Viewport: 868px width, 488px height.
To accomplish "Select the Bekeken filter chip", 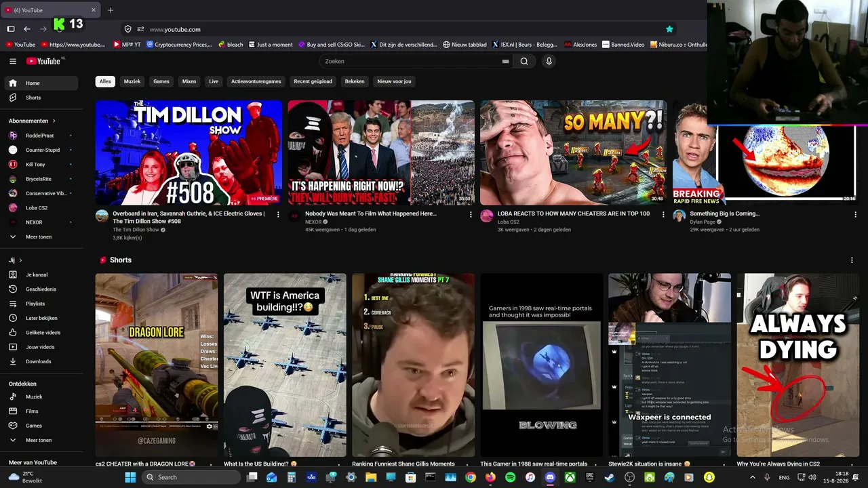I will pos(355,81).
